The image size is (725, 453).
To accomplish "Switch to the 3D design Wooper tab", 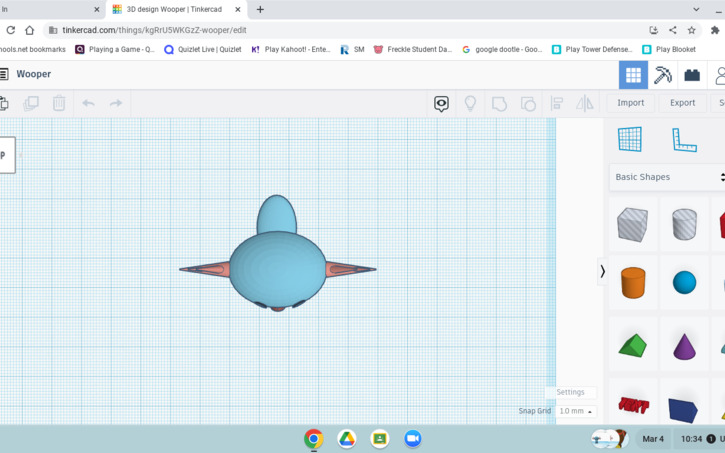I will click(174, 9).
